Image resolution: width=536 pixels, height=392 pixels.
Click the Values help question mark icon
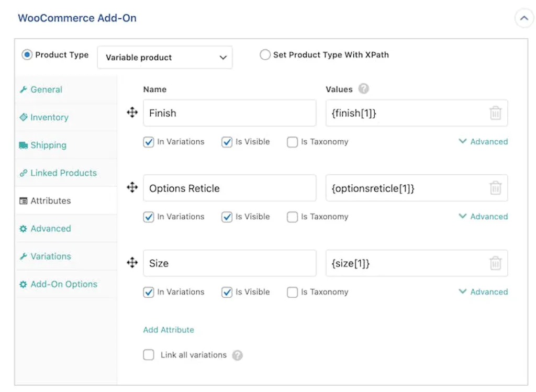pos(363,89)
